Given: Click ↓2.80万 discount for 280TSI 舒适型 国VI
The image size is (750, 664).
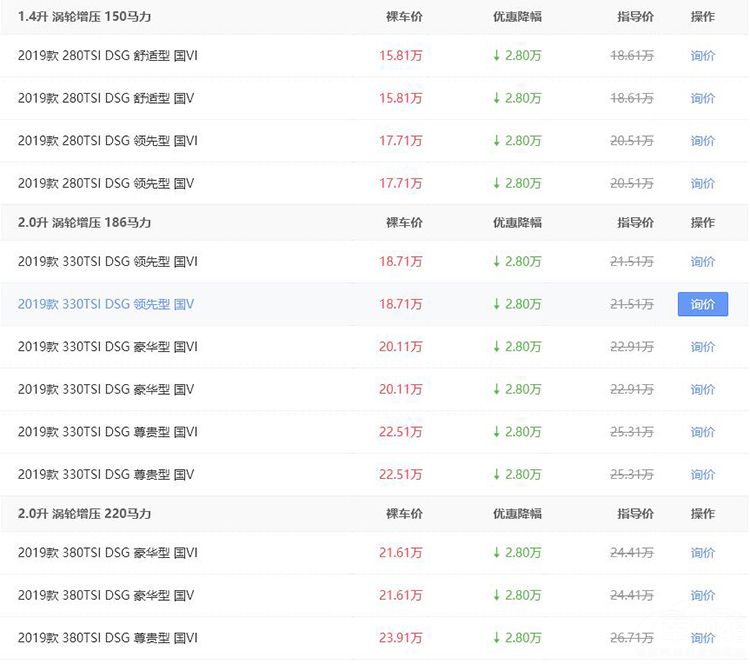Looking at the screenshot, I should click(x=517, y=55).
